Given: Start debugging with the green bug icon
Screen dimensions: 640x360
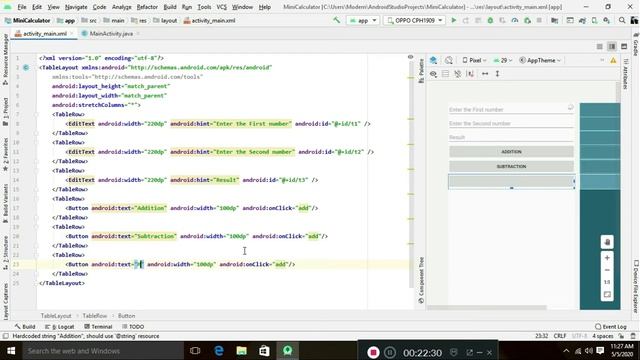Looking at the screenshot, I should pos(490,20).
